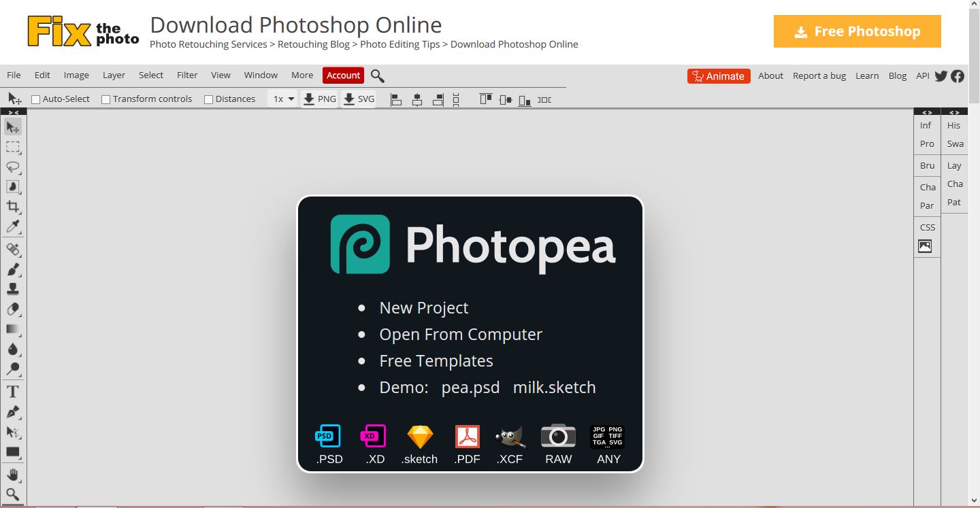Click the Free Photoshop download button

857,31
